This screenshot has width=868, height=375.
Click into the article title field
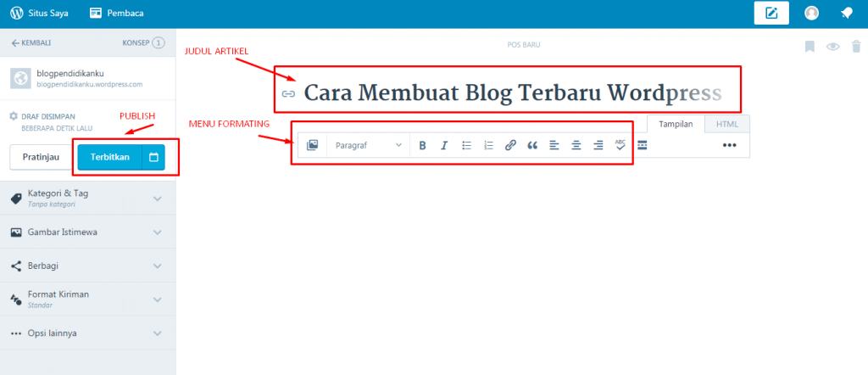tap(513, 93)
